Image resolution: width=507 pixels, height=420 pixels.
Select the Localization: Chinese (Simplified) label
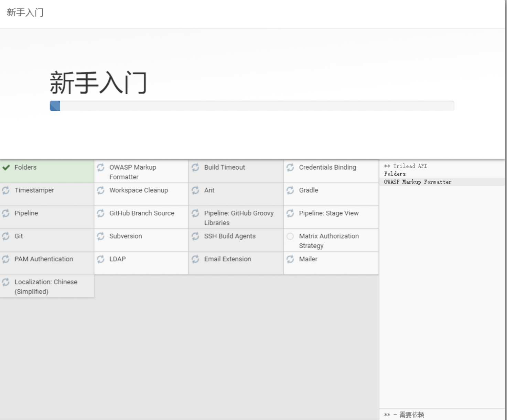[x=46, y=287]
